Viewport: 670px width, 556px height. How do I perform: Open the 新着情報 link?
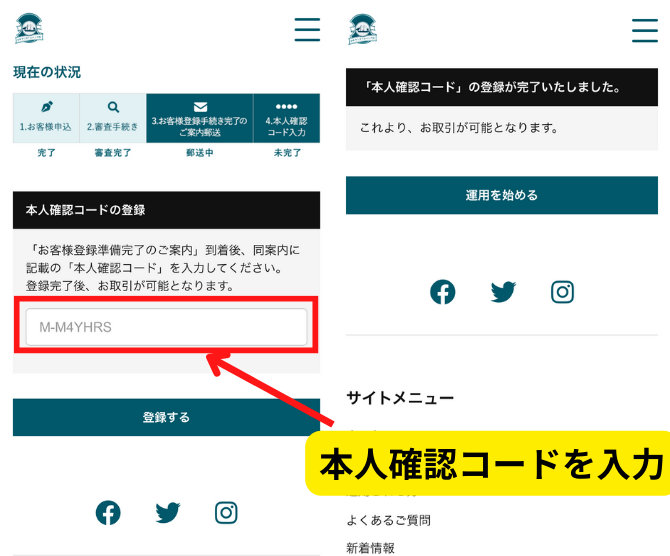370,547
